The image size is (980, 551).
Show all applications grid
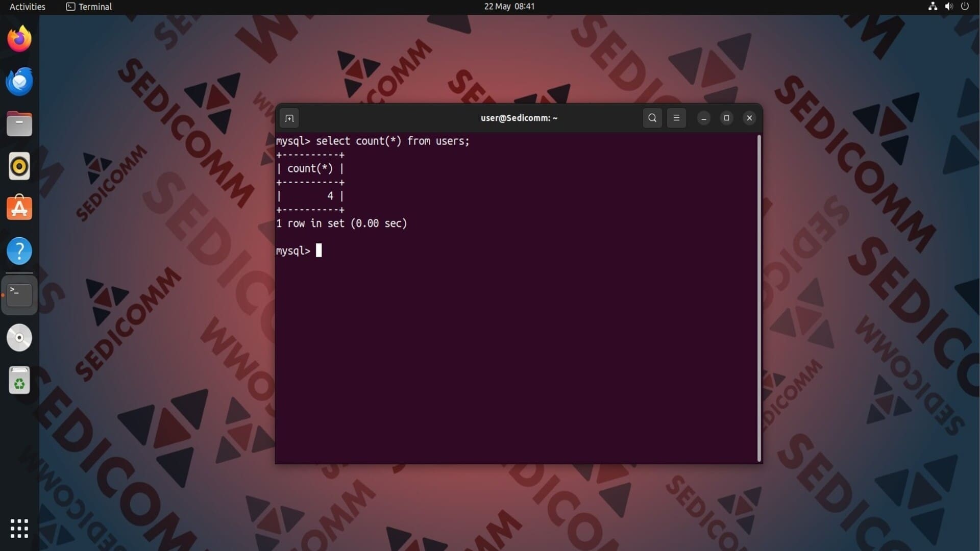(19, 529)
